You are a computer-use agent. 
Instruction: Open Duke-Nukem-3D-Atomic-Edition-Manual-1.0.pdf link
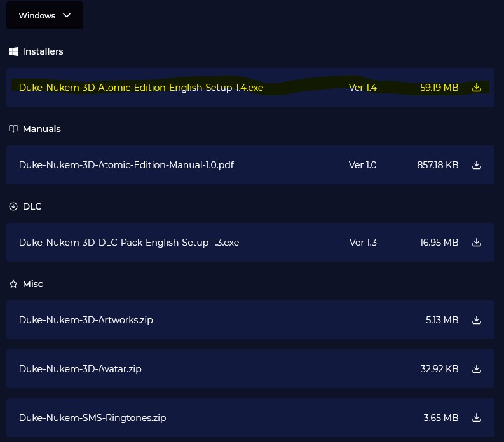(126, 164)
